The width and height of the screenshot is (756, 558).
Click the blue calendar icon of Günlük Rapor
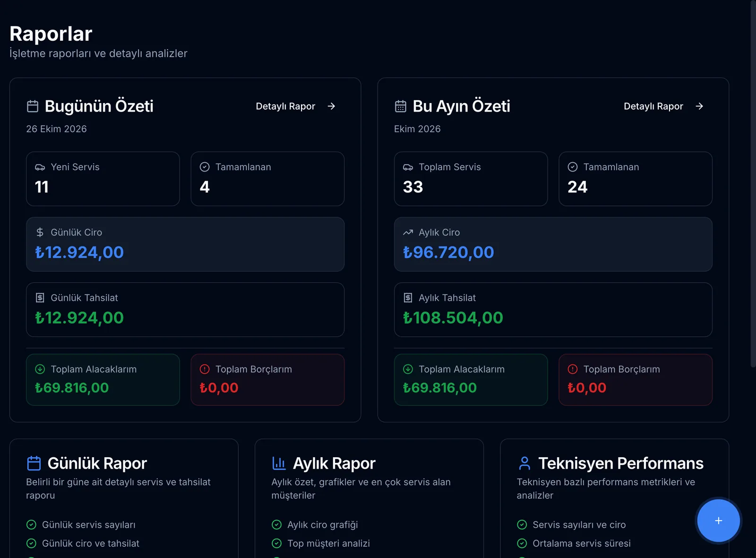[x=34, y=463]
